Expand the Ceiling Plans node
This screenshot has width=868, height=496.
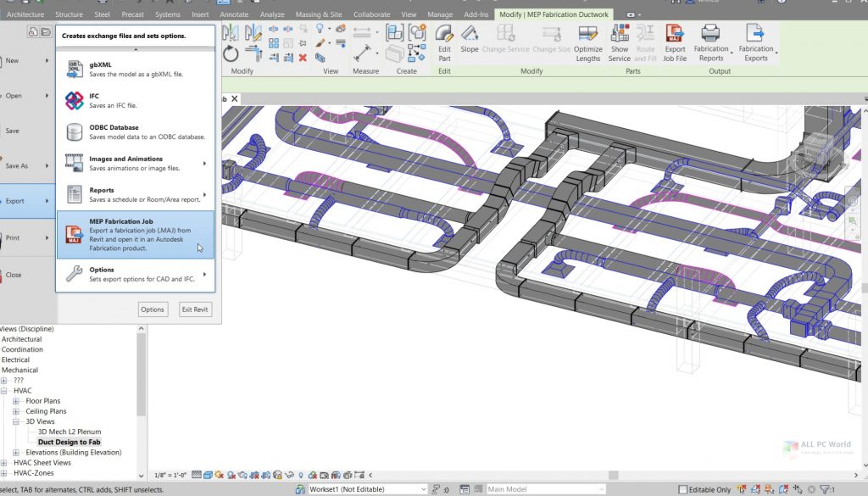(x=16, y=411)
